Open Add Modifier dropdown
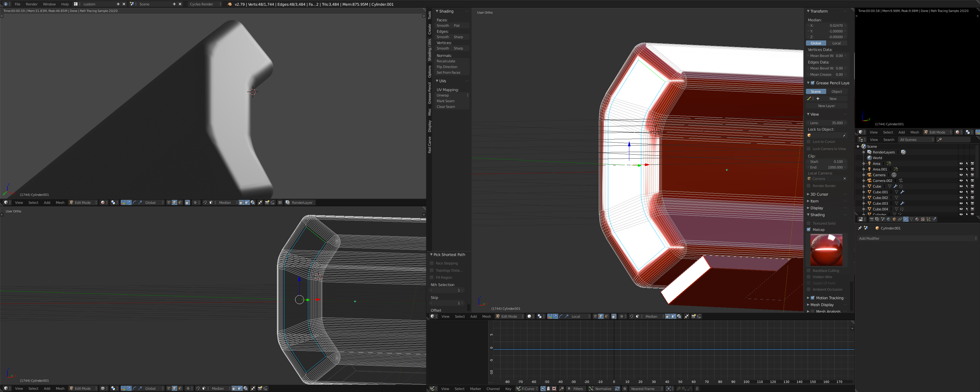 click(x=918, y=238)
